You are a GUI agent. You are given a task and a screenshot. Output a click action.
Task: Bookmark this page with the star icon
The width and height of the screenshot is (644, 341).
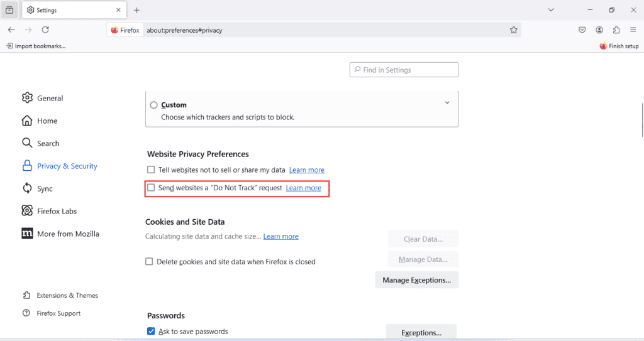[514, 30]
